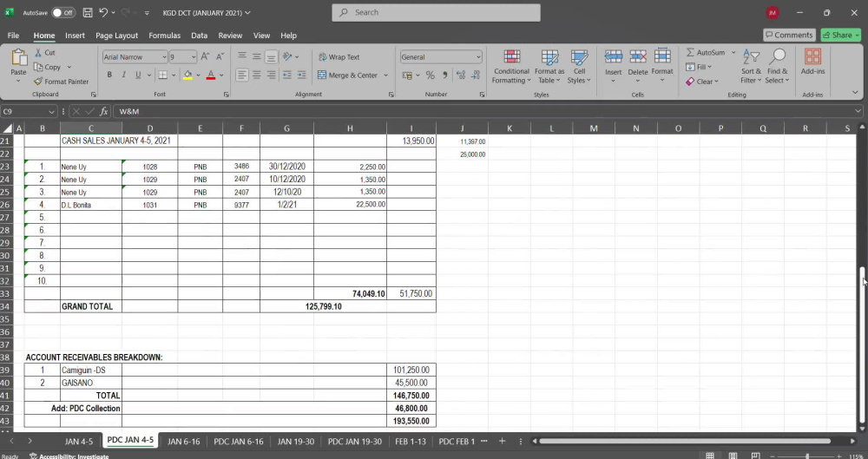Click the formula bar showing W&M
The width and height of the screenshot is (868, 459).
click(x=487, y=111)
